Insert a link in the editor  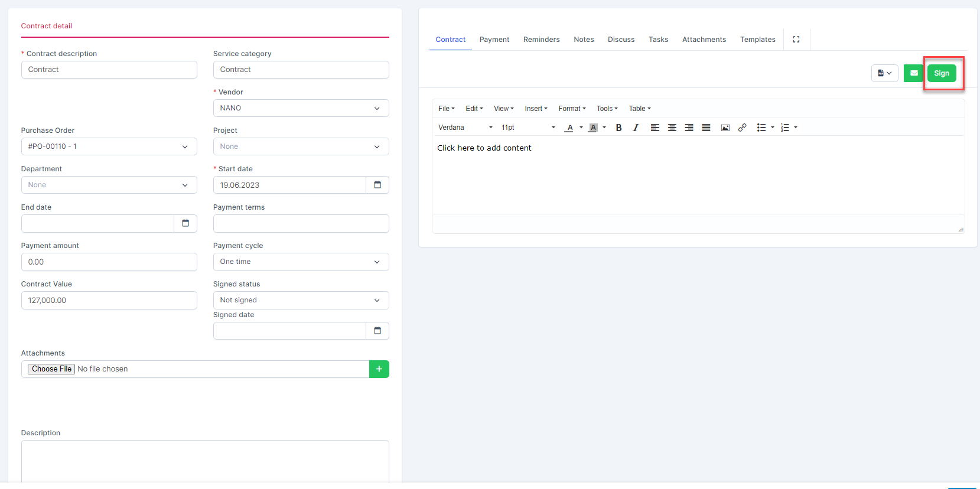[742, 128]
